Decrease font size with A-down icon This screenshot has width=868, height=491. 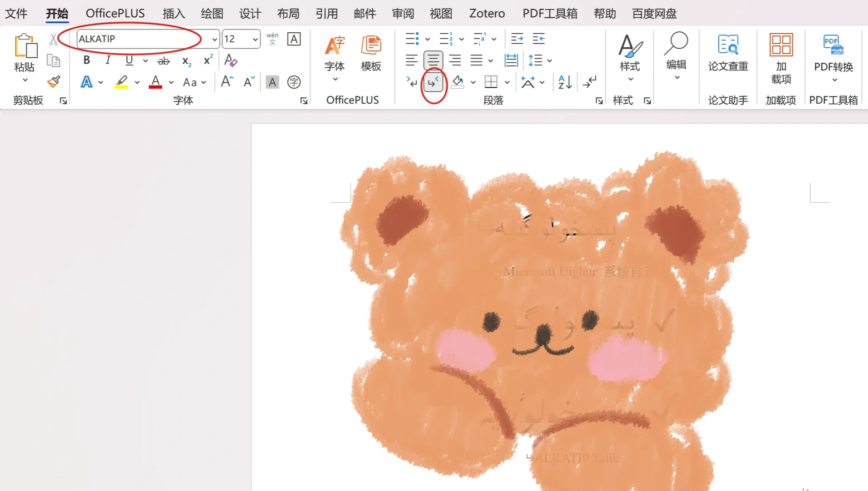click(249, 82)
